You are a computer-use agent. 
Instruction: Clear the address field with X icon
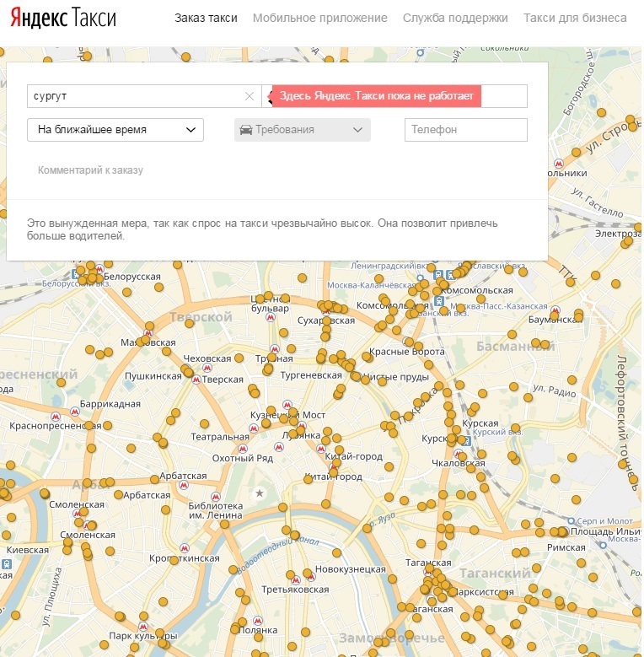[250, 96]
